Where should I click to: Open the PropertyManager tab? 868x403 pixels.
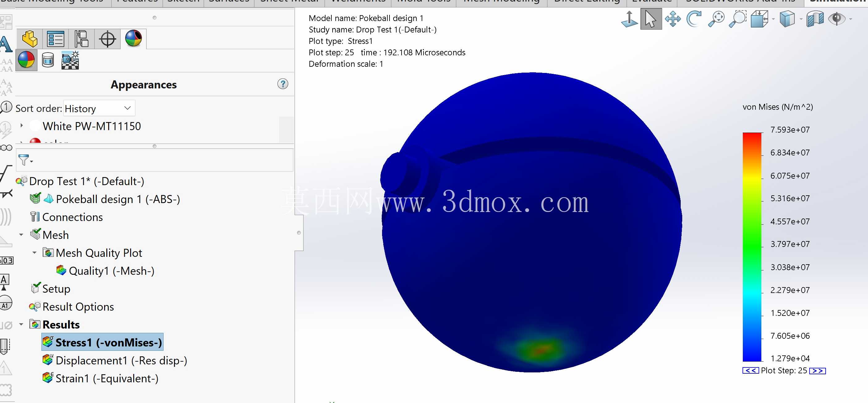pyautogui.click(x=56, y=39)
